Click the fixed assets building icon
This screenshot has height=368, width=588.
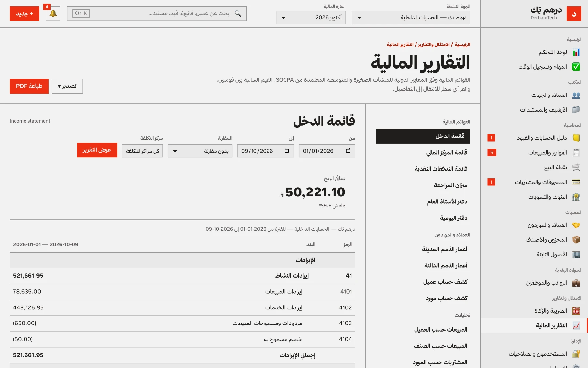(576, 255)
